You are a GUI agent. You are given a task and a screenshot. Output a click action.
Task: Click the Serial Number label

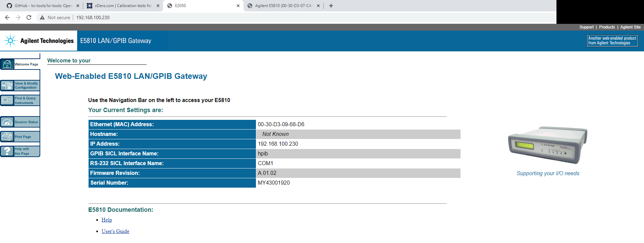click(x=109, y=183)
